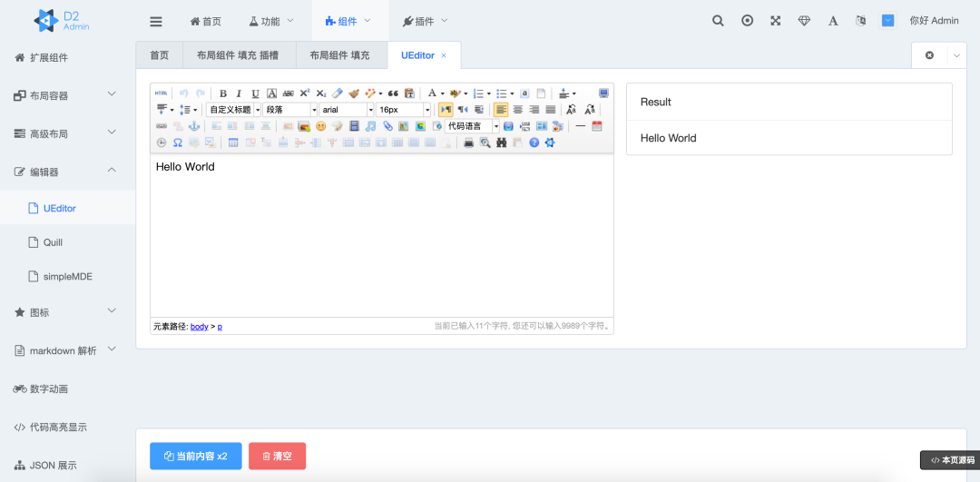Open the arial font family dropdown

pos(347,110)
